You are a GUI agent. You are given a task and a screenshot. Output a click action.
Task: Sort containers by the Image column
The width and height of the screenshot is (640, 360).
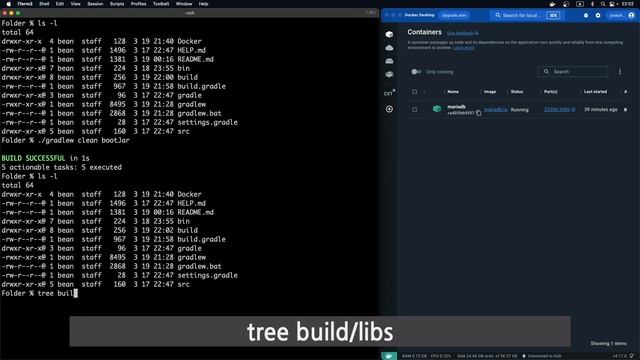[490, 92]
